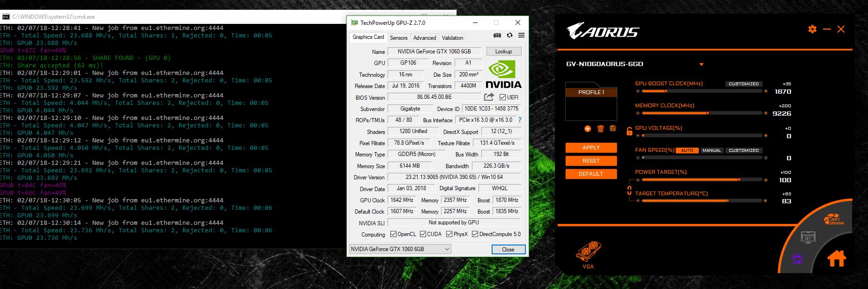Click the RESET button
Screen dimensions: 868x289
(x=591, y=161)
